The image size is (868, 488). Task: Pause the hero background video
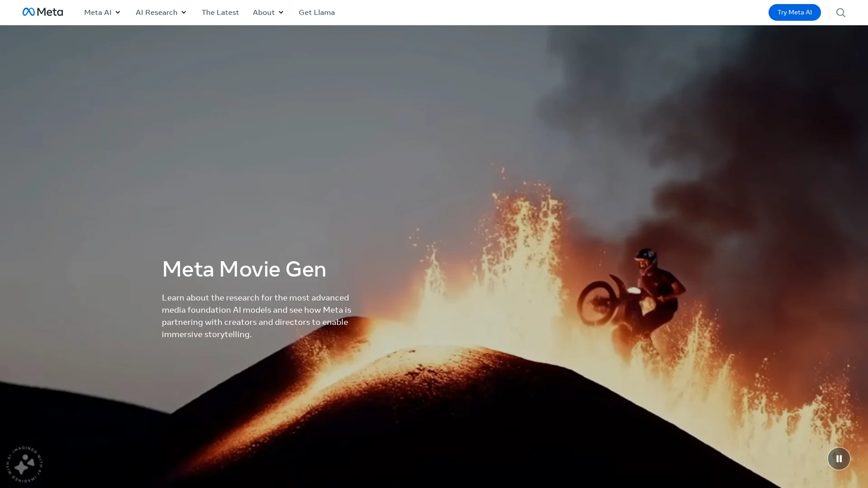coord(839,459)
